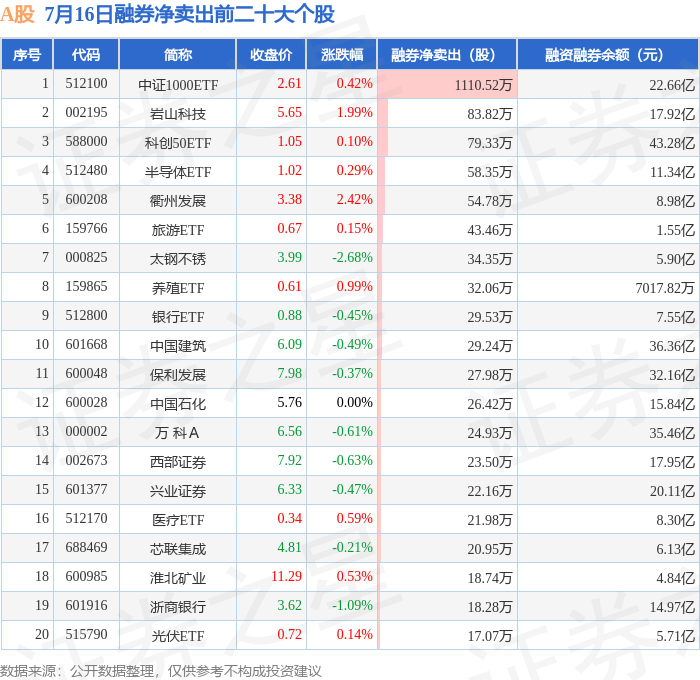Select stock name 浙商银行

click(178, 607)
